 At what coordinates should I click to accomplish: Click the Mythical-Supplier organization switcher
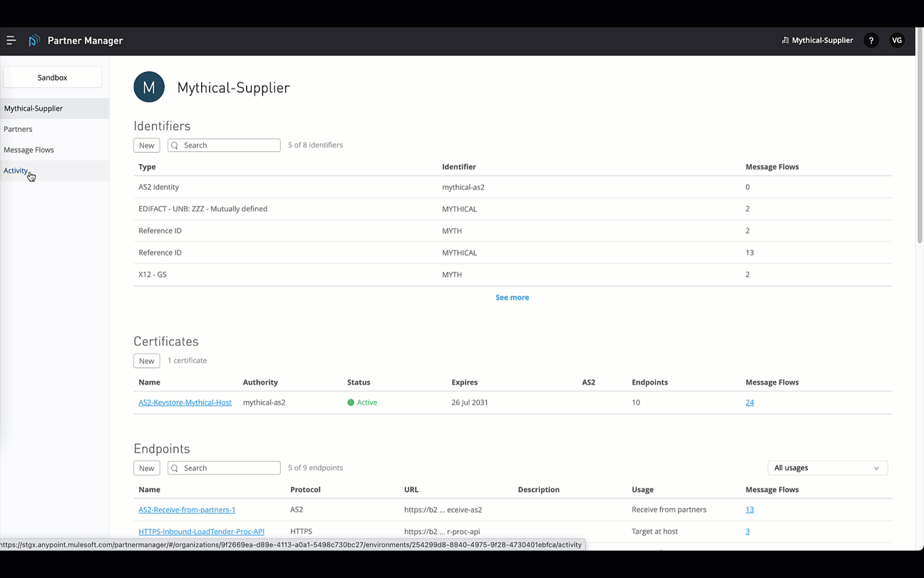(x=817, y=41)
